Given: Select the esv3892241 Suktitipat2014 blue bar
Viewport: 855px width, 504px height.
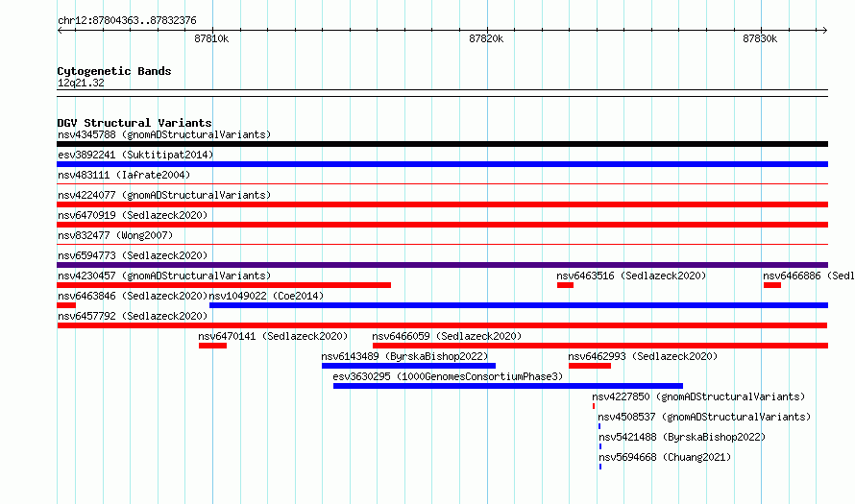Looking at the screenshot, I should [442, 164].
